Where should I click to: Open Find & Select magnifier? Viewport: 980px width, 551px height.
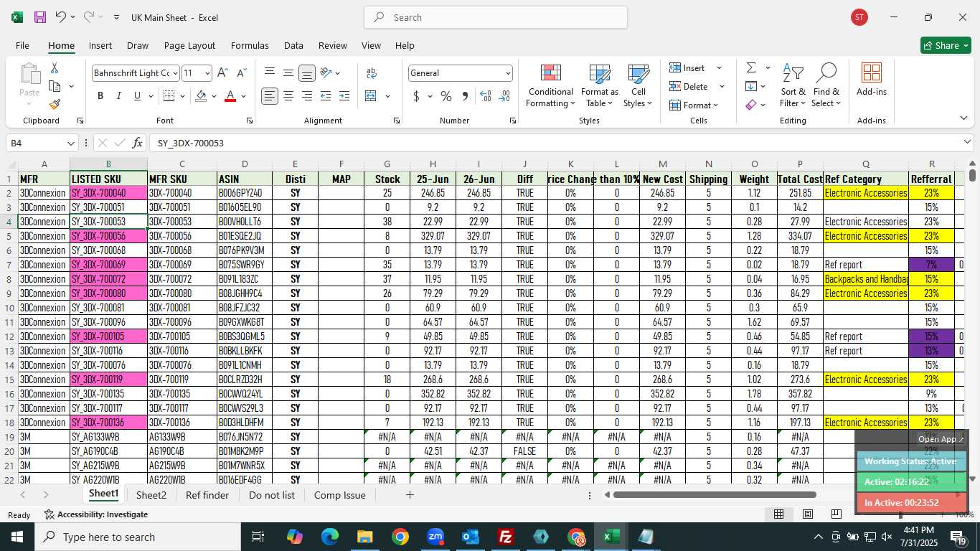coord(826,86)
